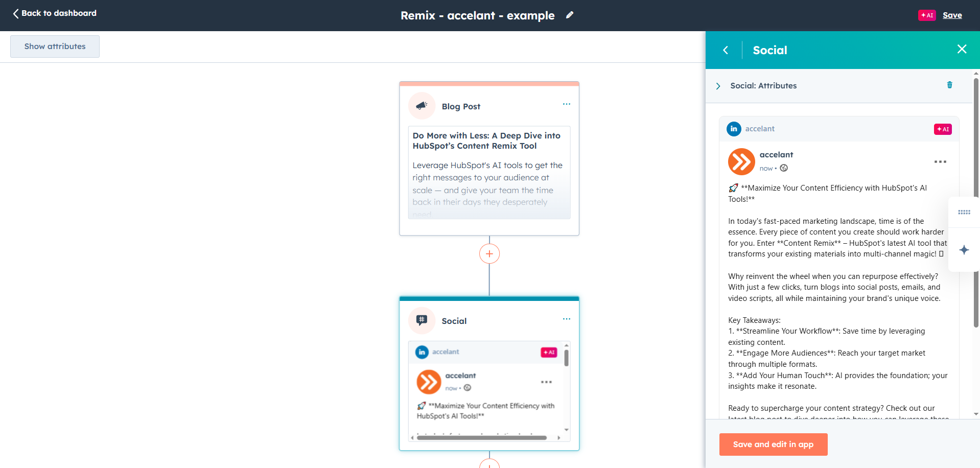This screenshot has height=468, width=980.
Task: Click the grid dots icon on panel edge
Action: tap(964, 212)
